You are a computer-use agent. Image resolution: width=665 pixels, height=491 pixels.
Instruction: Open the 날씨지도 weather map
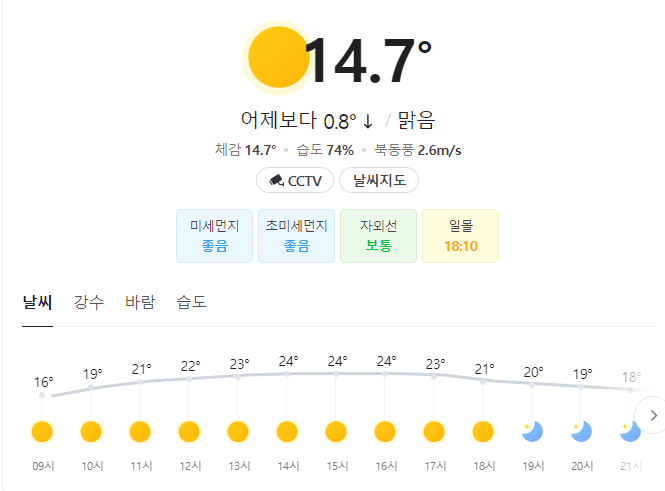(379, 180)
